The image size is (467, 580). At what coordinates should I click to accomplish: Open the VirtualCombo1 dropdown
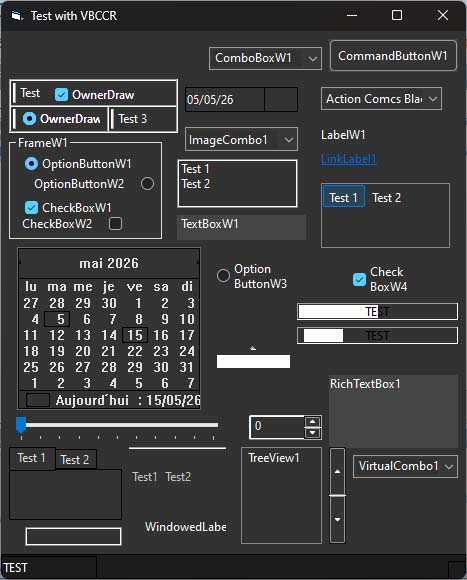coord(449,466)
